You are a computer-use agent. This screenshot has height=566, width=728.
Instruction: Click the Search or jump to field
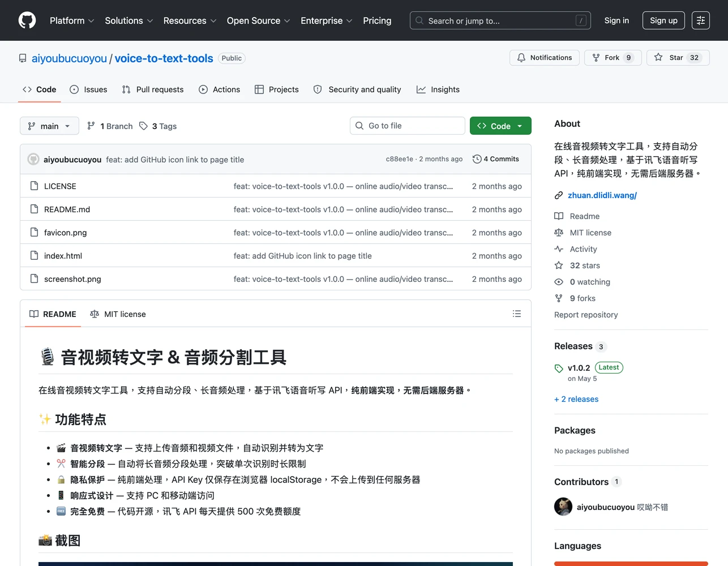[x=500, y=20]
